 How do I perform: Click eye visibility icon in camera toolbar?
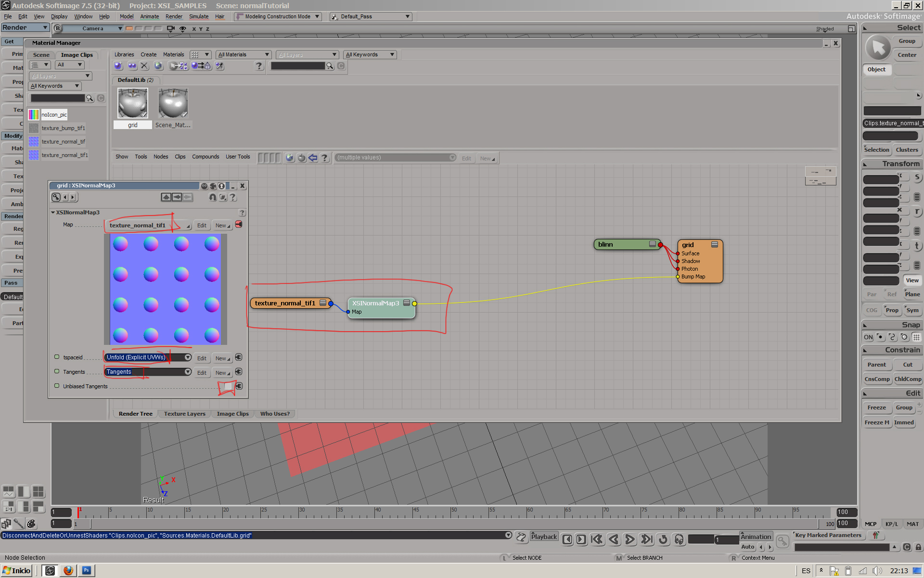[x=182, y=28]
